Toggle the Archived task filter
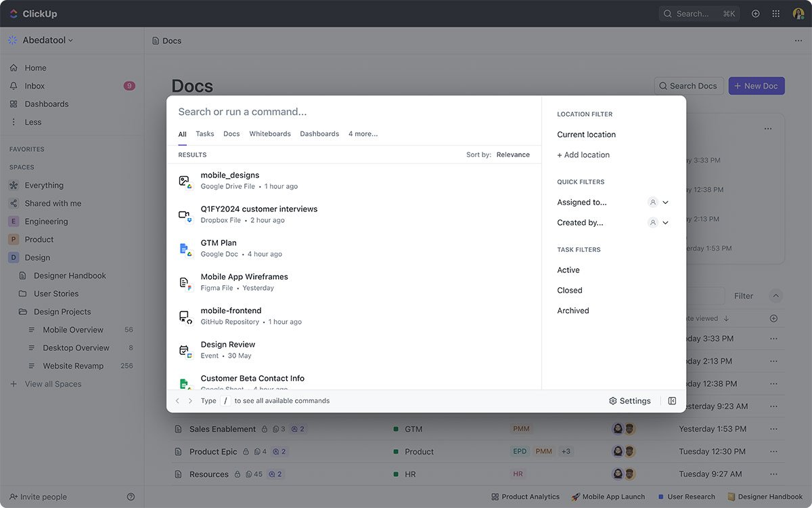The width and height of the screenshot is (812, 508). (x=572, y=310)
